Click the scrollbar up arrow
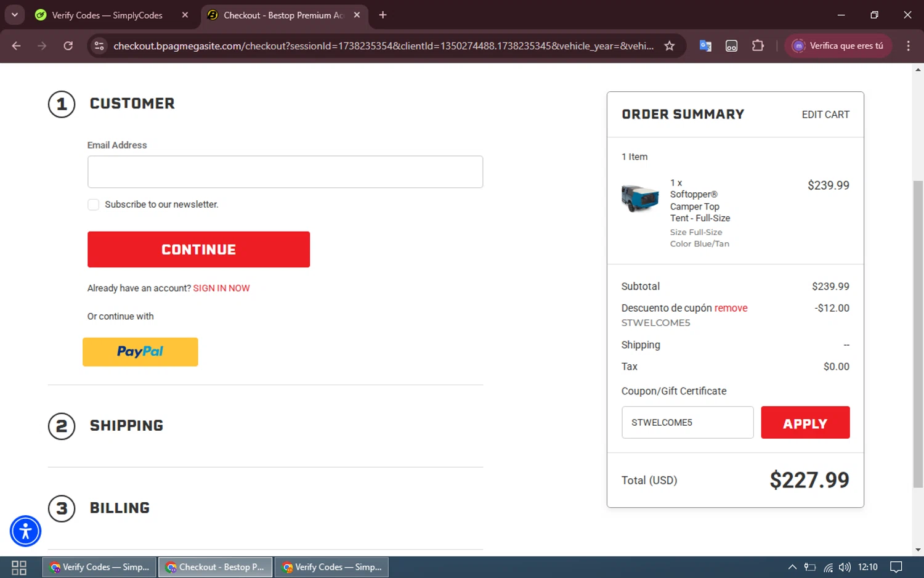The width and height of the screenshot is (924, 578). click(x=918, y=70)
